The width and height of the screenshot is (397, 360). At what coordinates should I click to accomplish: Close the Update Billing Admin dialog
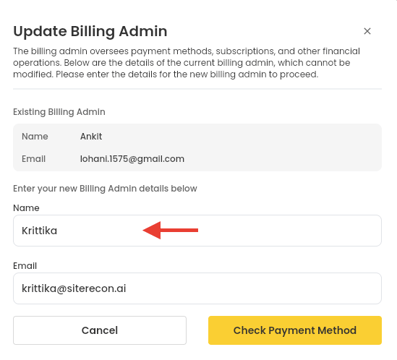[x=367, y=31]
